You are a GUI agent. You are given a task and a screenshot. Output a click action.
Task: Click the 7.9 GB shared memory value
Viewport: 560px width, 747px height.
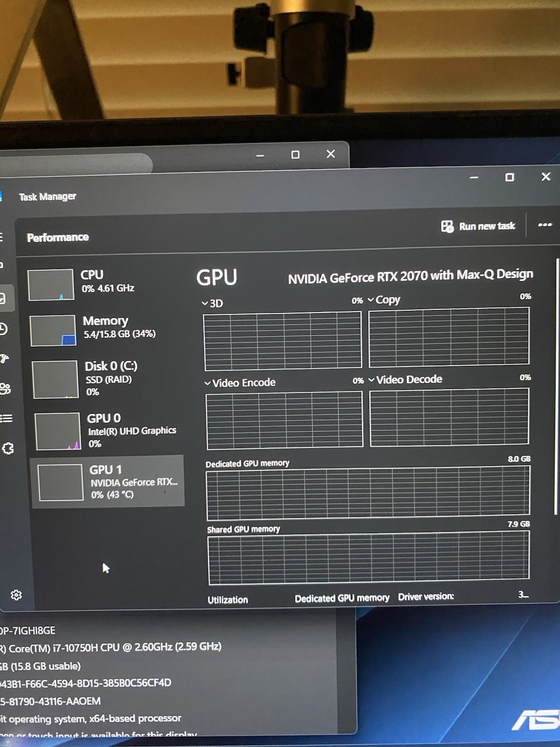518,524
